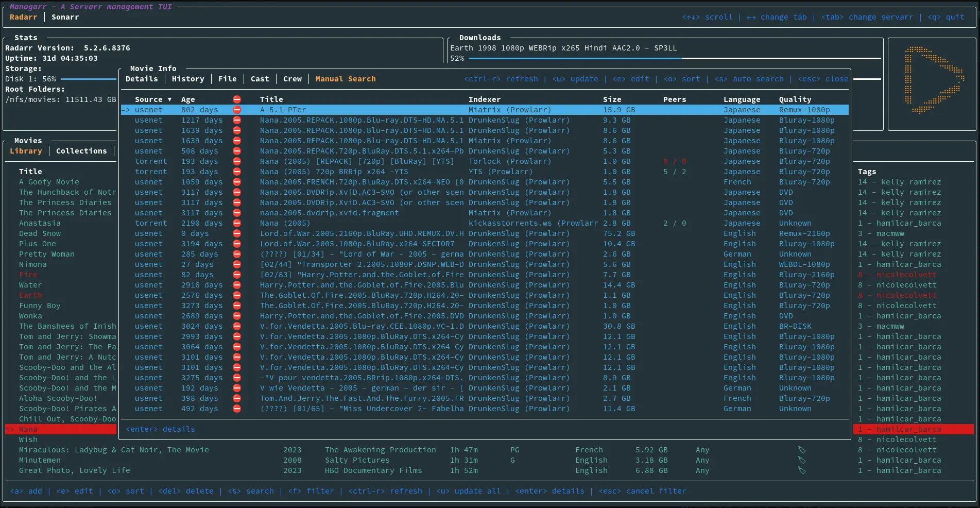Click rejected icon on the kickasstorrents Nana row
The height and width of the screenshot is (508, 980).
pos(237,223)
